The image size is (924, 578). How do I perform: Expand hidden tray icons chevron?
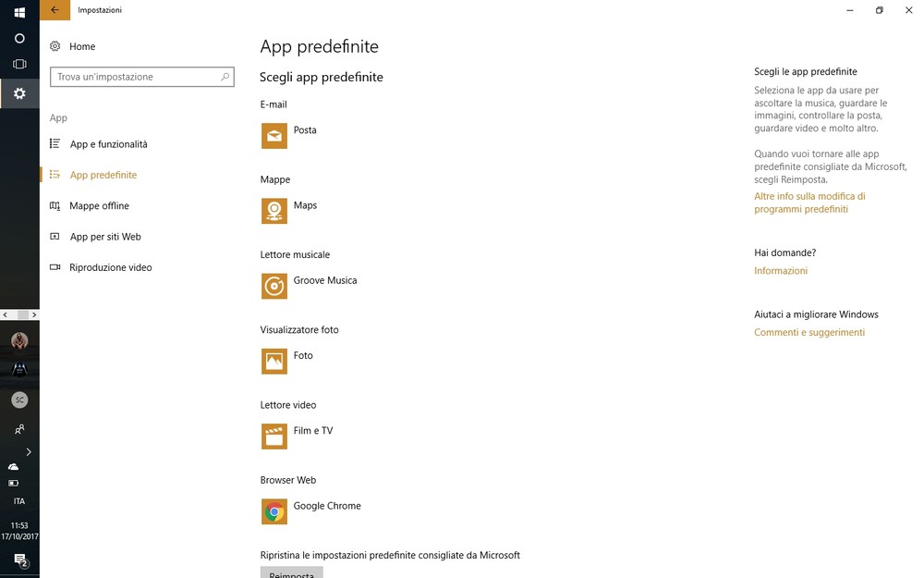29,451
